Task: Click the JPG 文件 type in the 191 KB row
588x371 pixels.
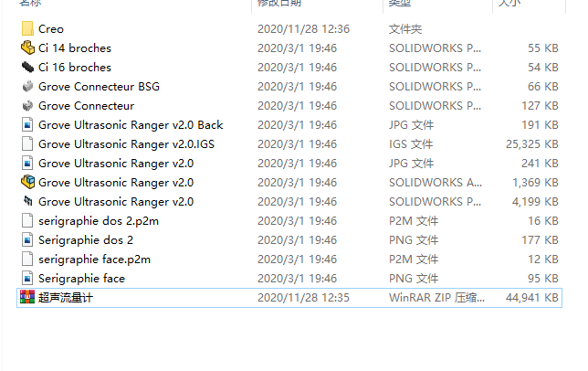Action: pos(412,125)
